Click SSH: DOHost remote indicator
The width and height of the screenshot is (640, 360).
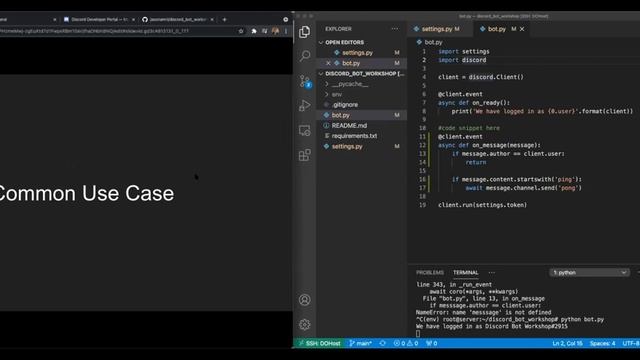(x=319, y=343)
